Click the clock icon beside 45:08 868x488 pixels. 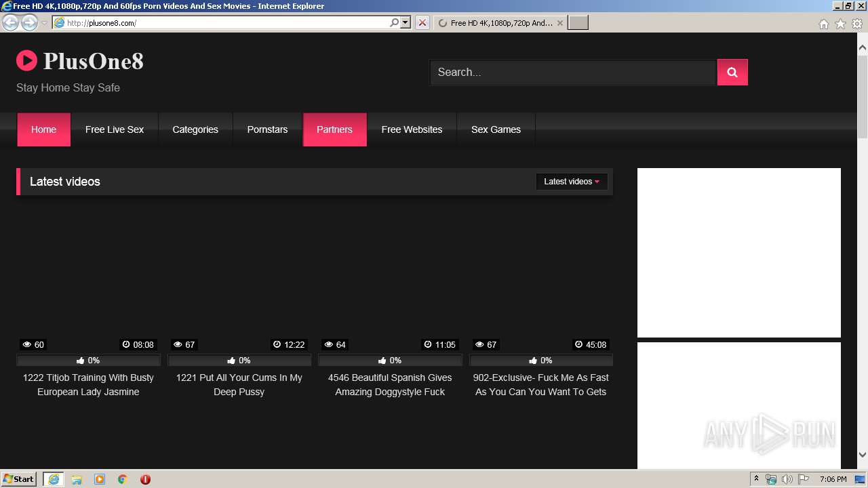pos(578,344)
